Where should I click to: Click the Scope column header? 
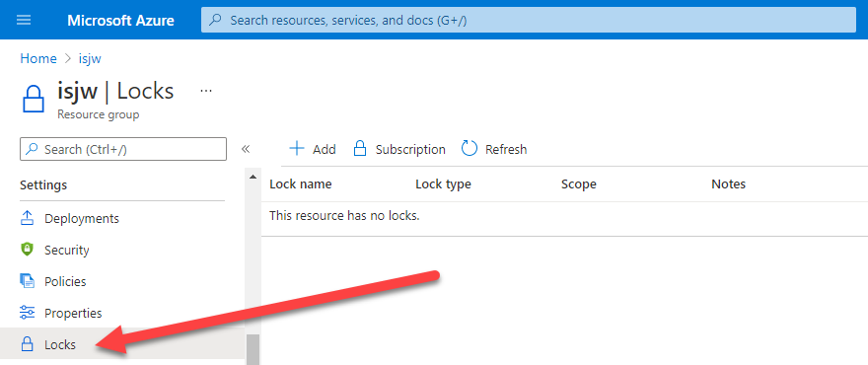578,183
